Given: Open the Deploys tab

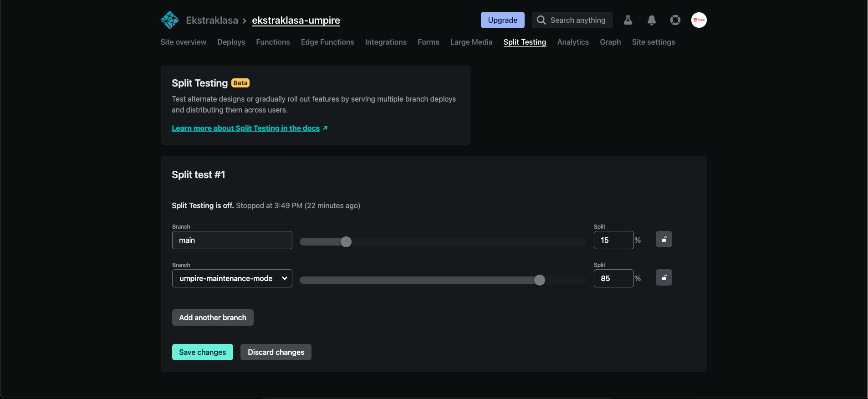Looking at the screenshot, I should [231, 42].
